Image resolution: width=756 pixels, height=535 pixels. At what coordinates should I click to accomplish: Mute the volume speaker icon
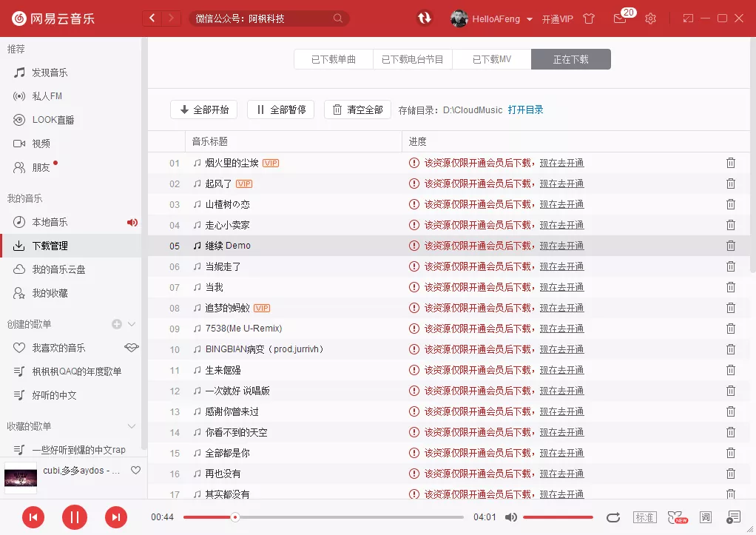tap(511, 518)
